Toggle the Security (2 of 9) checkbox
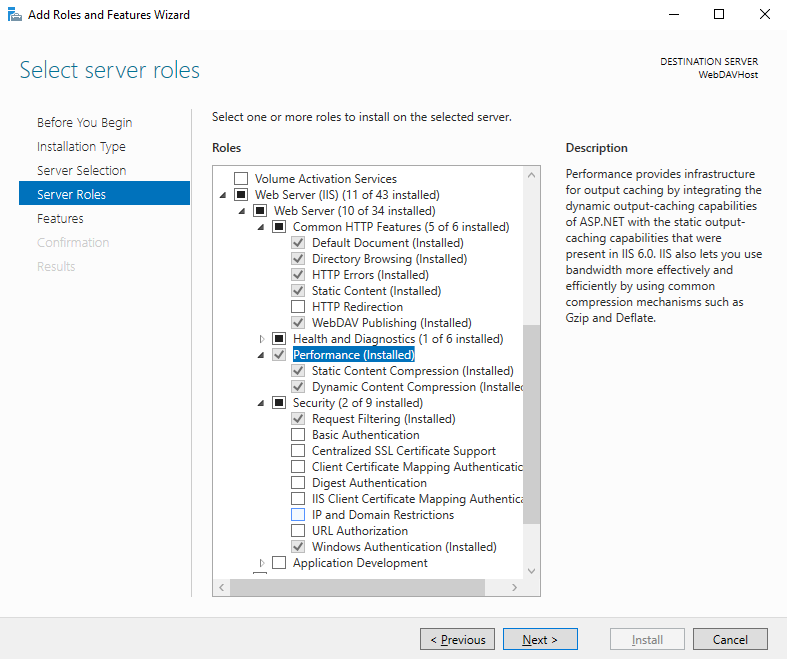This screenshot has width=787, height=659. [279, 403]
